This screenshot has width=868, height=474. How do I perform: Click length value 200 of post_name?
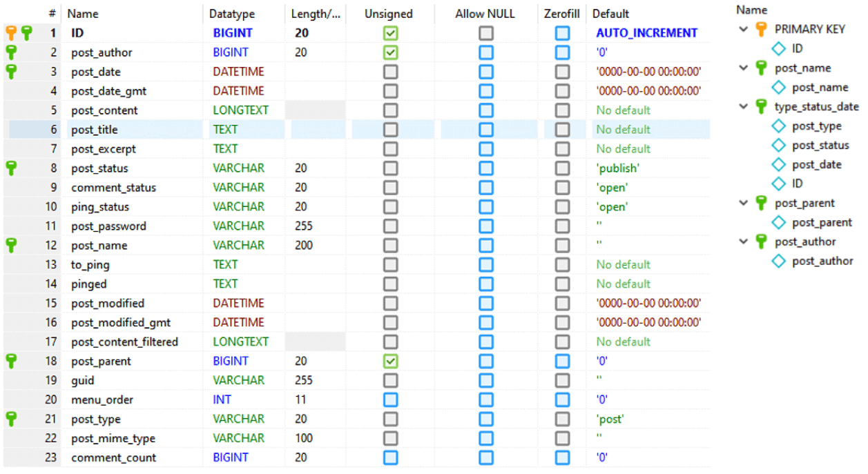point(303,246)
